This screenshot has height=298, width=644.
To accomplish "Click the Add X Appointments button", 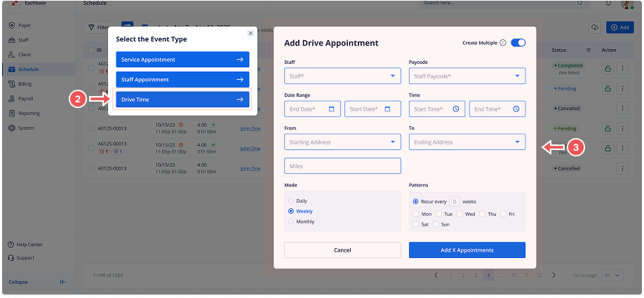I will click(x=467, y=250).
